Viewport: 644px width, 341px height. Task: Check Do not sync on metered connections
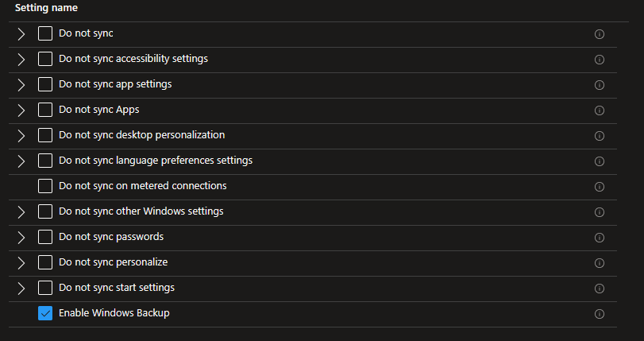45,186
